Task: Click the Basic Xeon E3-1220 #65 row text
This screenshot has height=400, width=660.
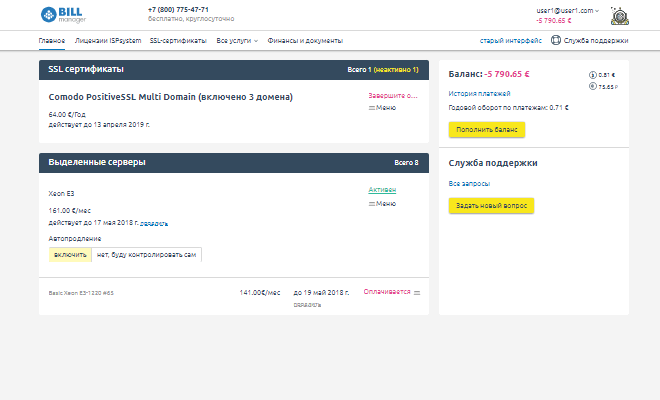Action: [x=81, y=293]
